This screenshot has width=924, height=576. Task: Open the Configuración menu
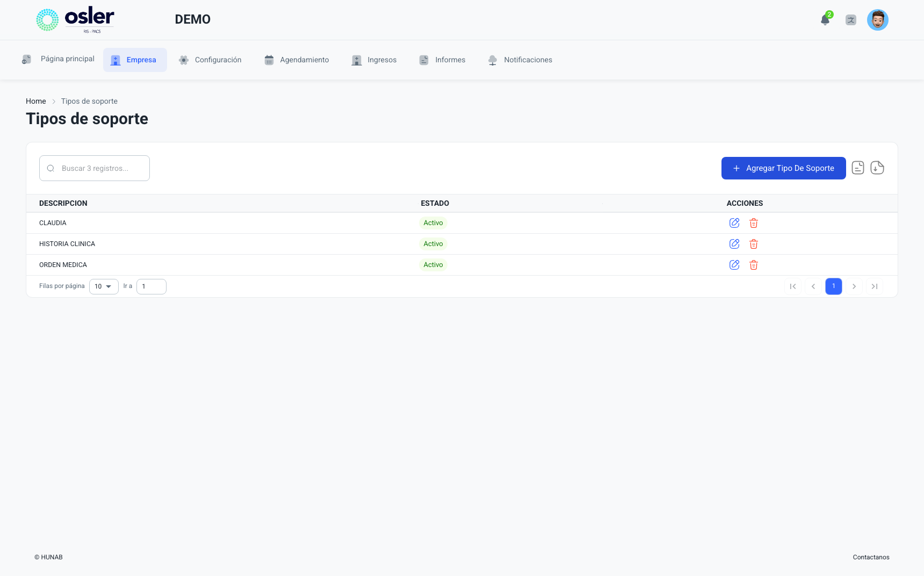pyautogui.click(x=210, y=60)
